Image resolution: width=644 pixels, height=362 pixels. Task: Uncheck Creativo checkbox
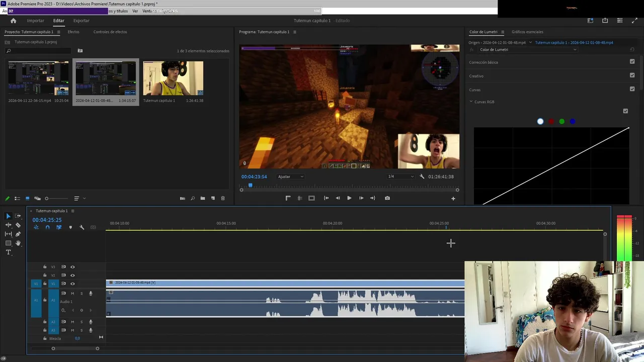click(632, 75)
